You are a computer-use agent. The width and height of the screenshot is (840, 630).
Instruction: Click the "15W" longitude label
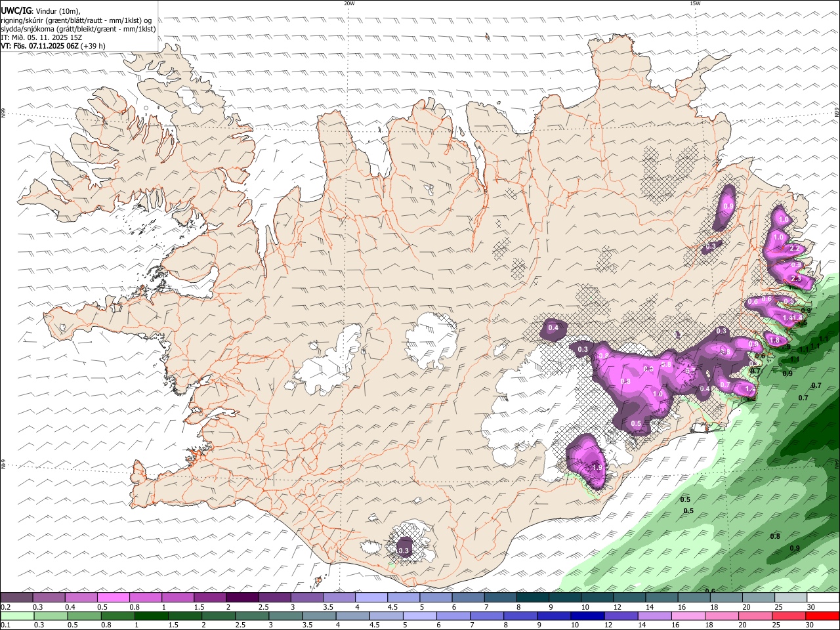(695, 3)
